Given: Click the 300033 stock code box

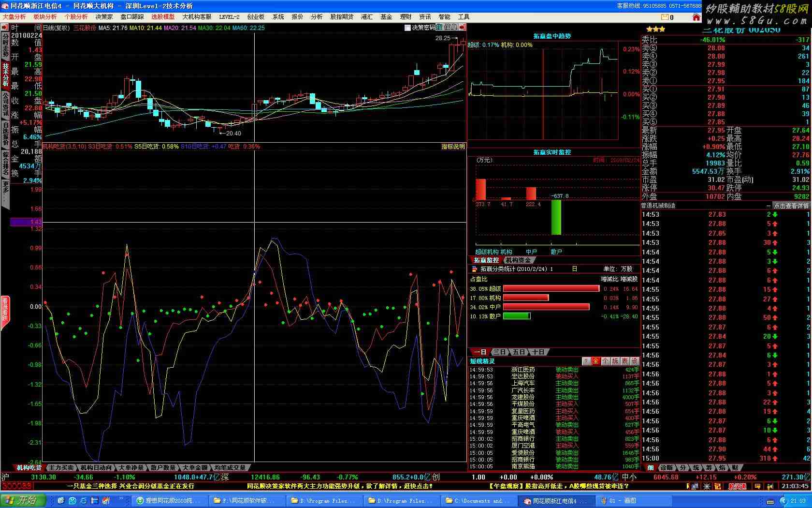Looking at the screenshot, I should [x=16, y=485].
